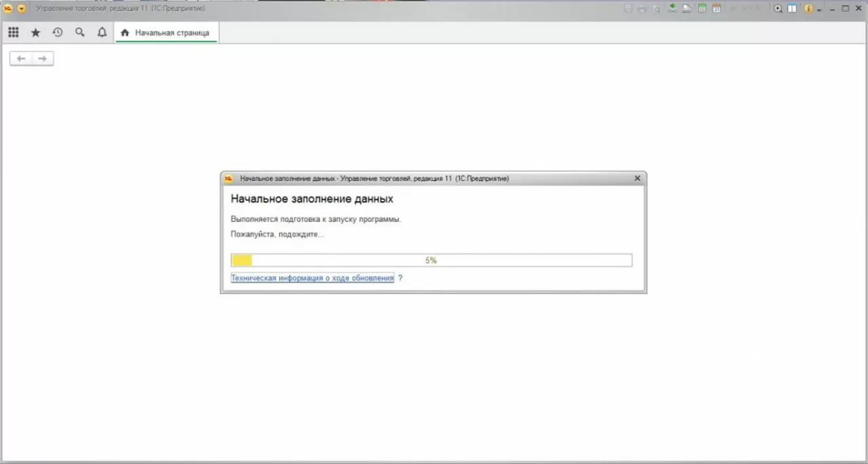Click the search magnifier icon
This screenshot has width=868, height=464.
[79, 32]
